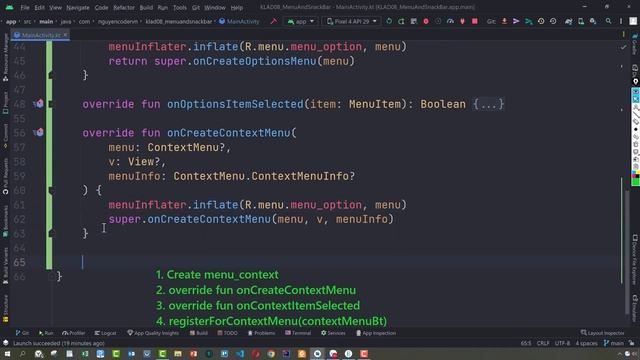The width and height of the screenshot is (640, 360).
Task: Click klad08_menuandsnackbar breadcrumb
Action: point(179,21)
